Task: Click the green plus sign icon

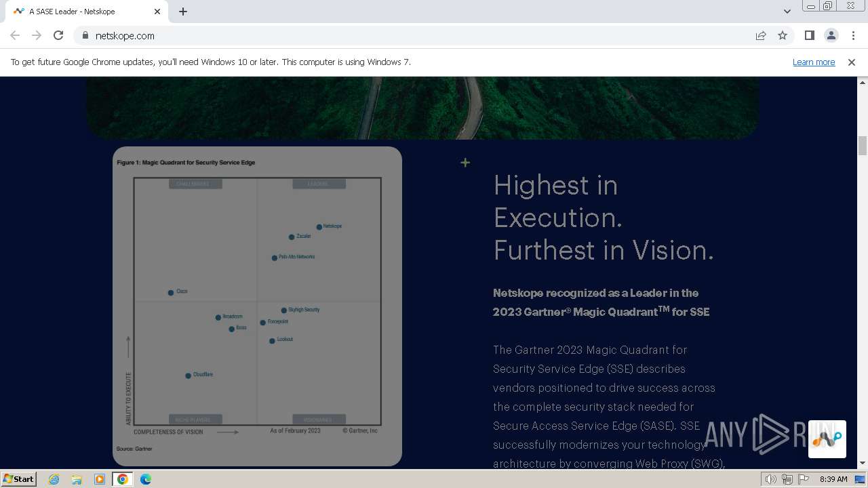Action: click(465, 163)
